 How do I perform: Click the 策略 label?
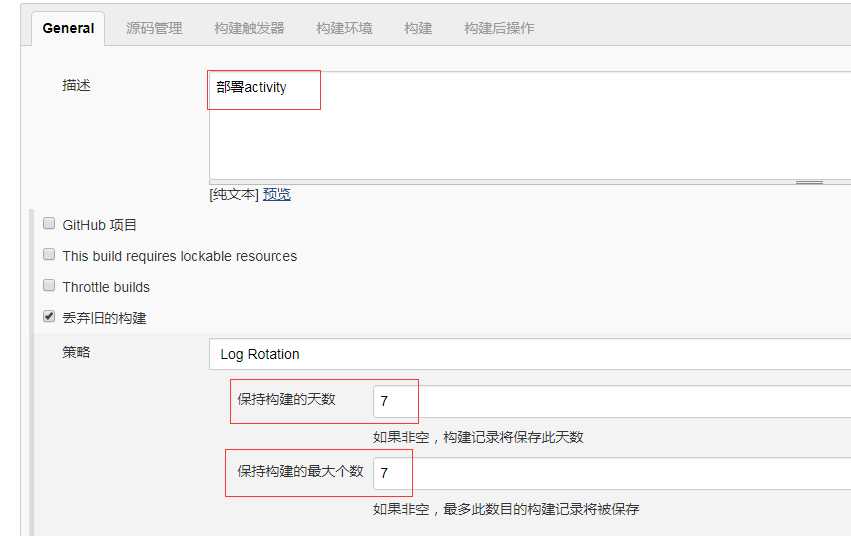click(76, 353)
